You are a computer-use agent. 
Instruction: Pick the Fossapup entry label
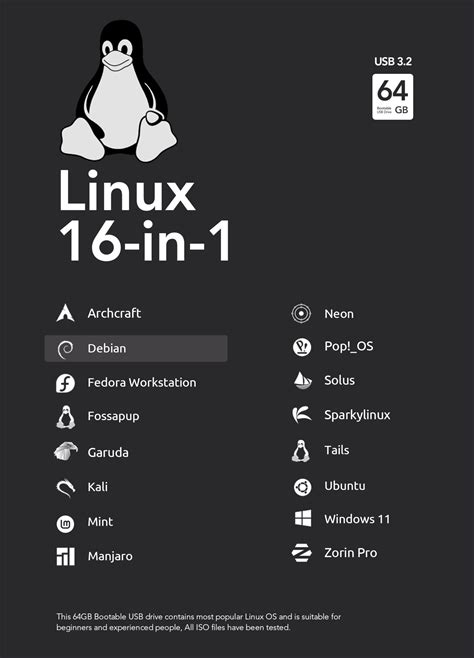(x=113, y=416)
